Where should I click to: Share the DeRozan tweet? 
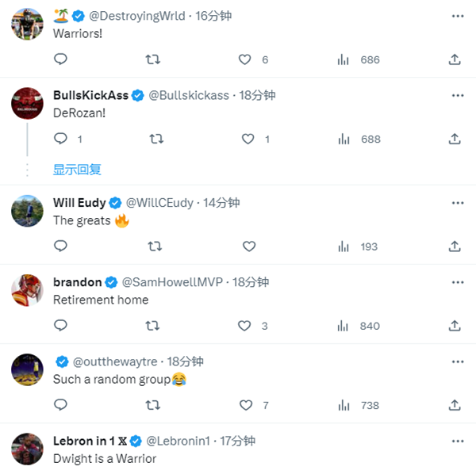coord(455,139)
